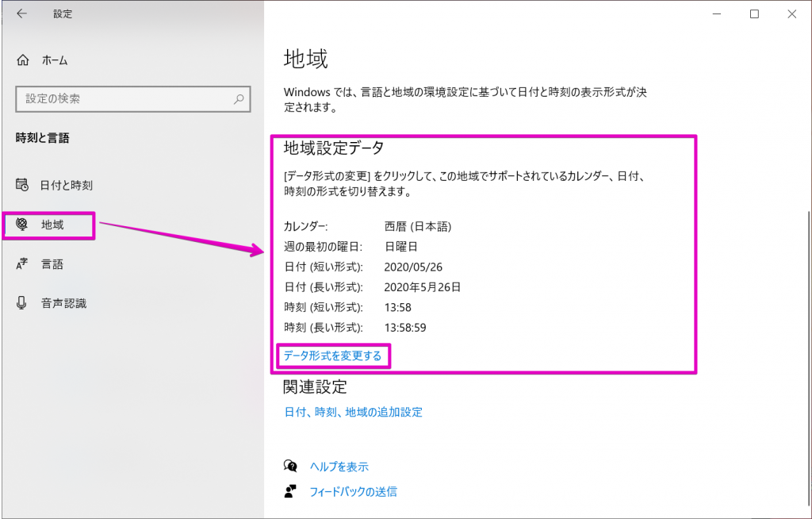Click フィードバックの送信 link
Screen dimensions: 812x519
tap(353, 491)
